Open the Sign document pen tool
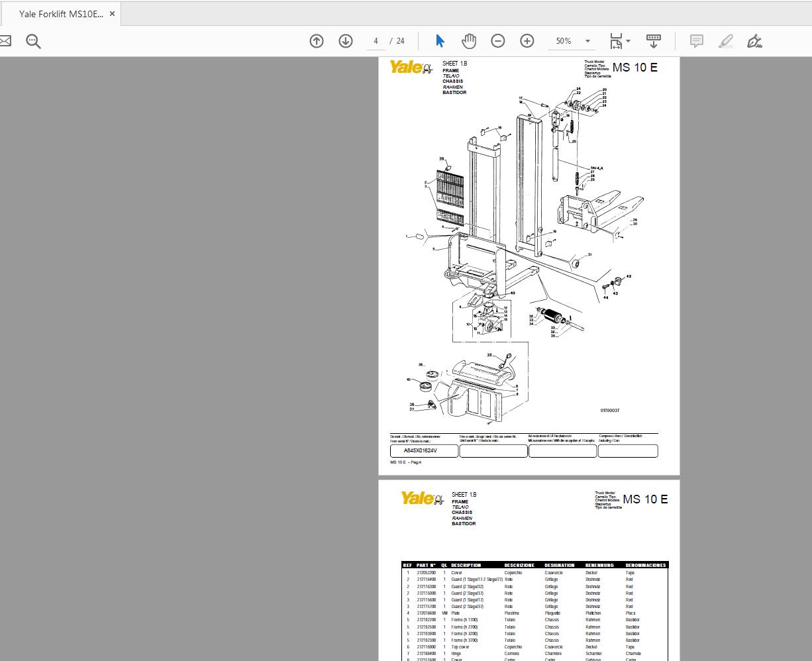 click(754, 41)
